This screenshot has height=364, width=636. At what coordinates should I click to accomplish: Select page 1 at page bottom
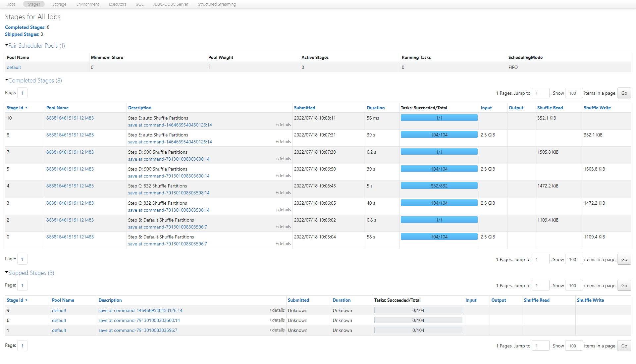tap(22, 346)
